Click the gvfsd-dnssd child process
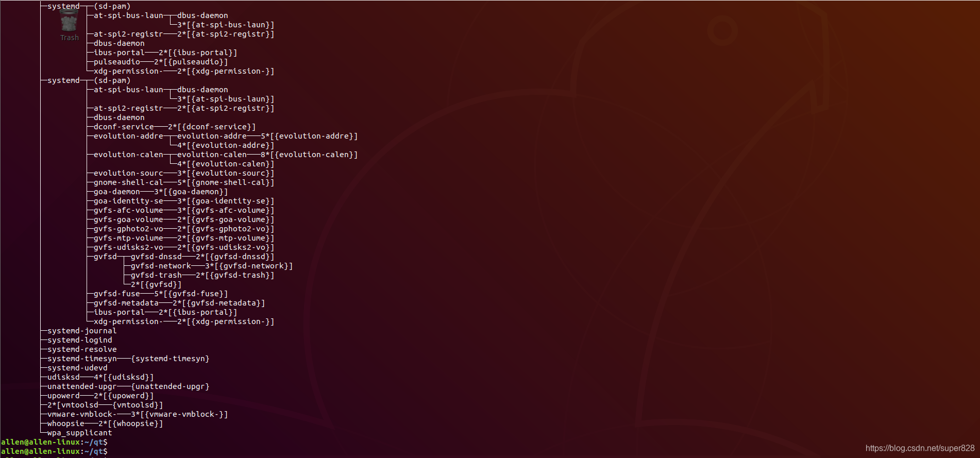The height and width of the screenshot is (458, 980). click(156, 257)
